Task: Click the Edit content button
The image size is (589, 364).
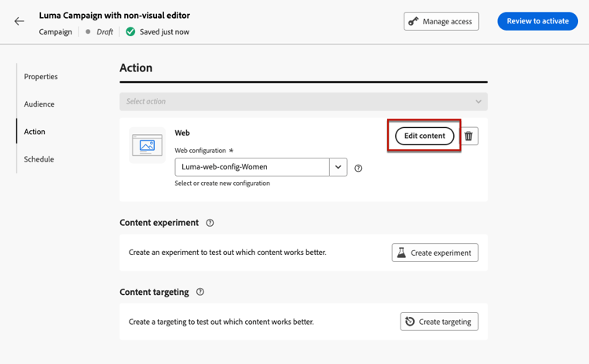Action: tap(424, 136)
